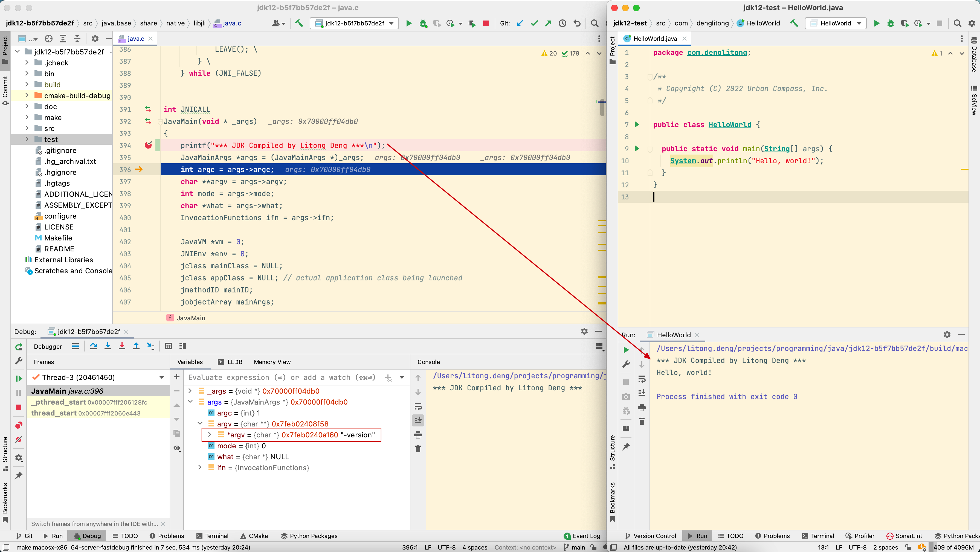The width and height of the screenshot is (980, 552).
Task: Resume program in debug panel
Action: [19, 378]
